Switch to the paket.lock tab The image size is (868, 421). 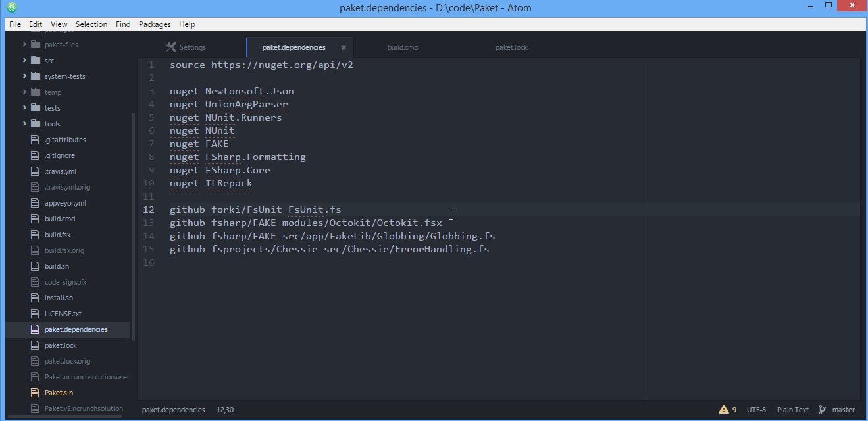click(511, 47)
